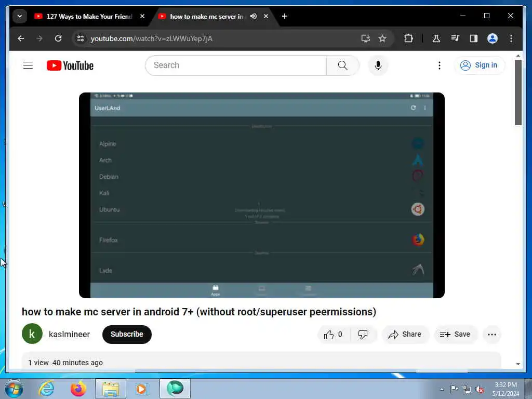Open Action Center flag icon
Image resolution: width=532 pixels, height=399 pixels.
coord(454,389)
